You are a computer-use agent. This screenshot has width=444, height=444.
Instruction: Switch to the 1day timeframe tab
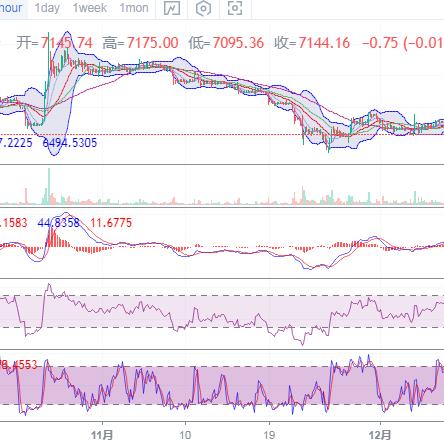pyautogui.click(x=47, y=8)
